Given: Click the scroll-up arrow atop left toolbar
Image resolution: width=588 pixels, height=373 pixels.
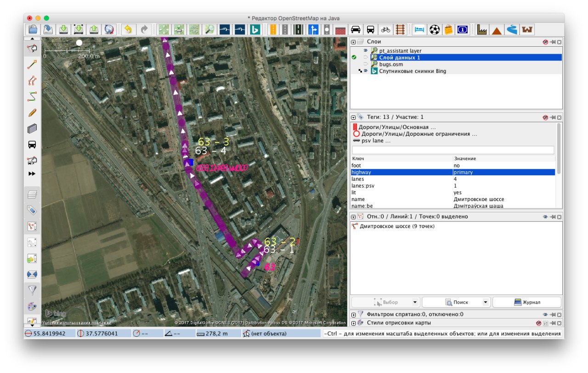Looking at the screenshot, I should (x=32, y=39).
